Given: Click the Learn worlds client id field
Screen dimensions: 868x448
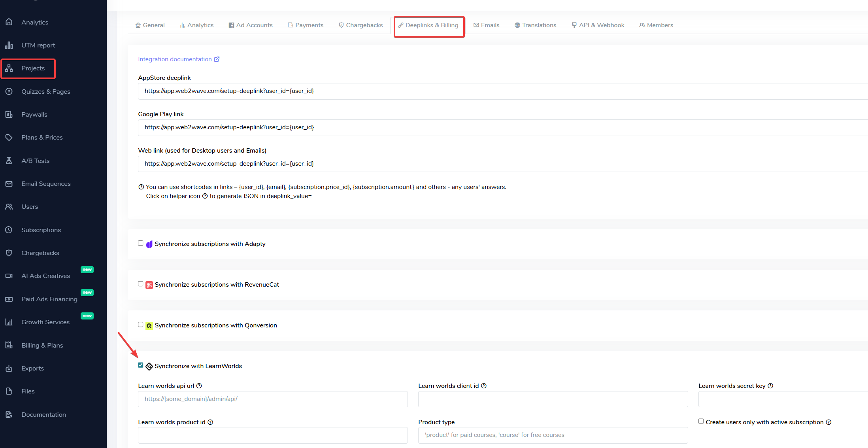Looking at the screenshot, I should pyautogui.click(x=553, y=399).
